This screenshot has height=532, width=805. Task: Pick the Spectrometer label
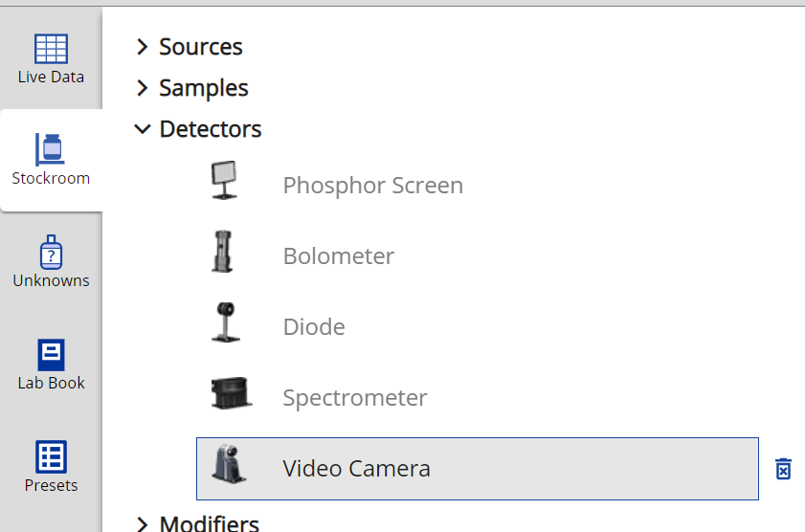354,398
